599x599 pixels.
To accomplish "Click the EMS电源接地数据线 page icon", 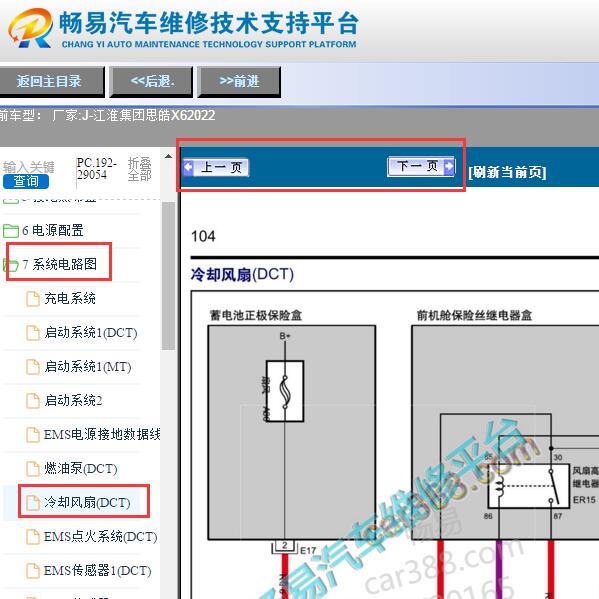I will (33, 435).
